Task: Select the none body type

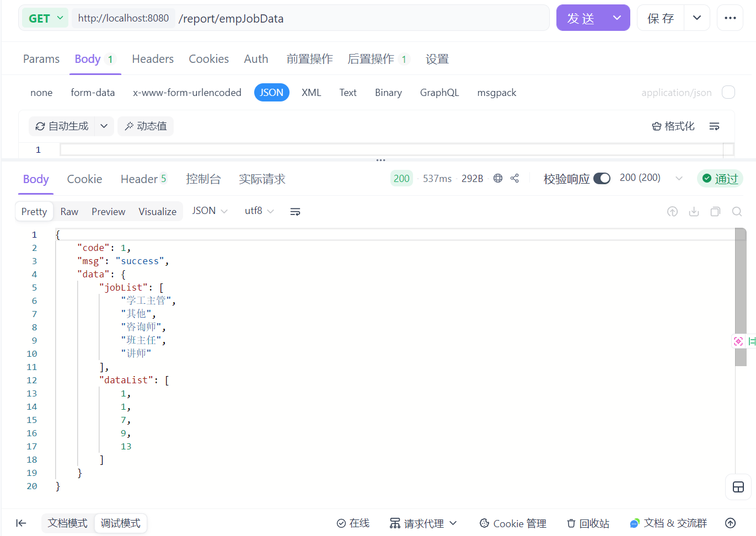Action: pyautogui.click(x=41, y=93)
